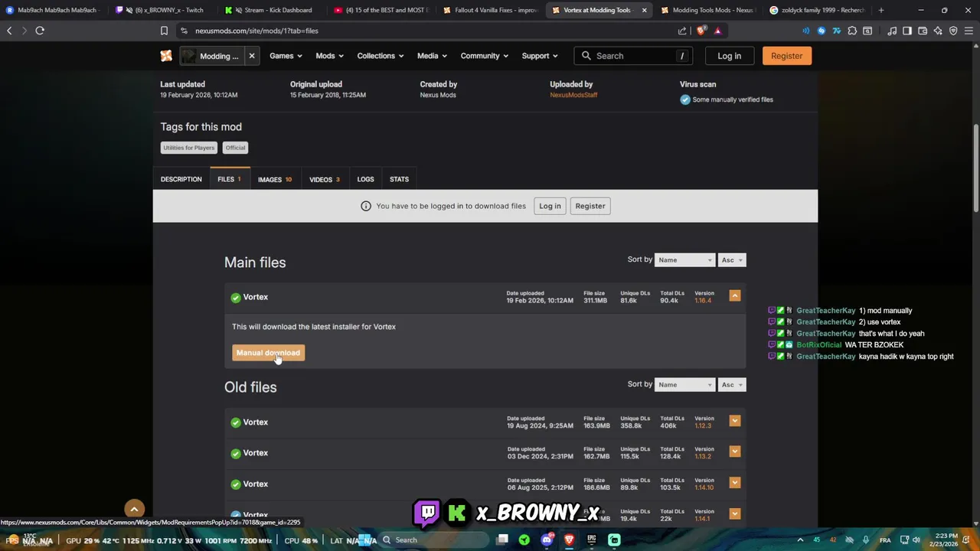
Task: Click the Manual download button
Action: click(268, 353)
